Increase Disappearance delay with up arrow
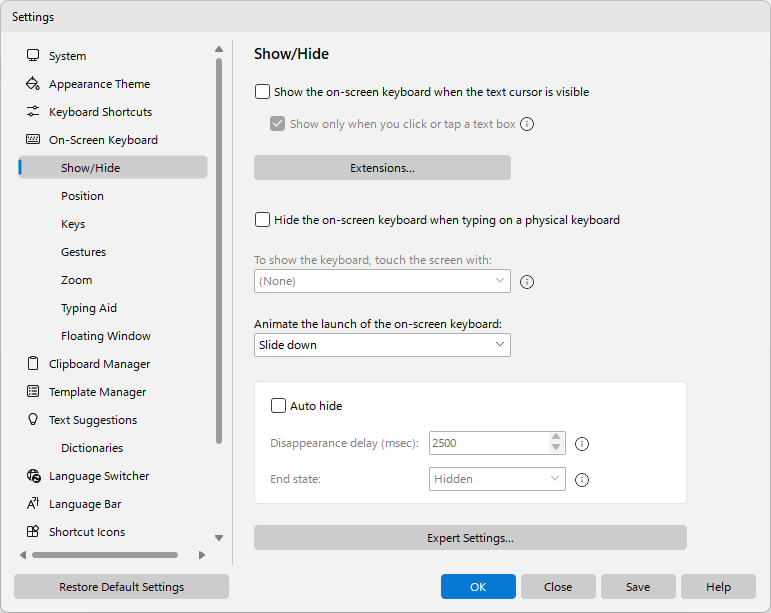The image size is (771, 613). tap(556, 437)
